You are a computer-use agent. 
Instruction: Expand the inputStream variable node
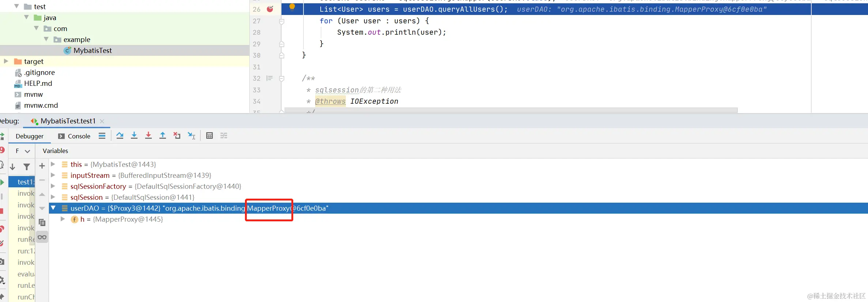[53, 175]
